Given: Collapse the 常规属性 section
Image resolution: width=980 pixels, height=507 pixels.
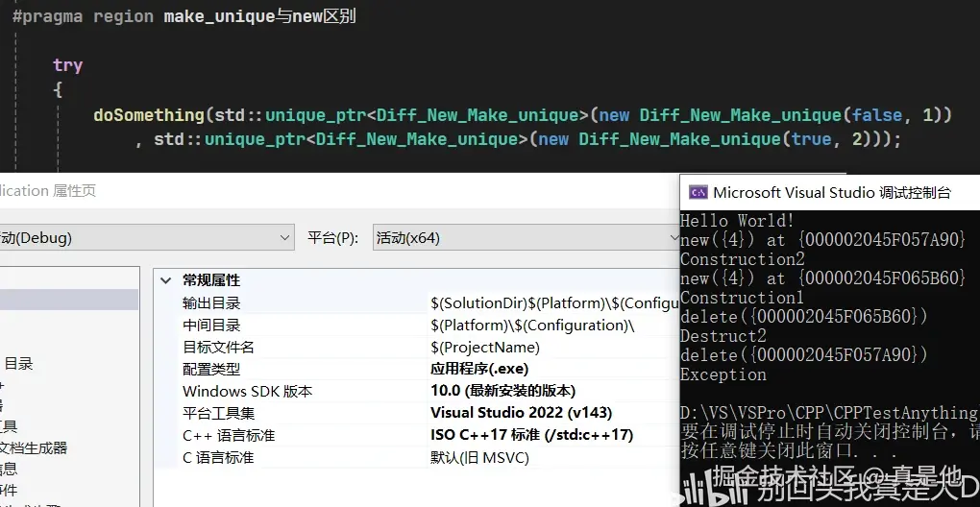Looking at the screenshot, I should [x=165, y=280].
